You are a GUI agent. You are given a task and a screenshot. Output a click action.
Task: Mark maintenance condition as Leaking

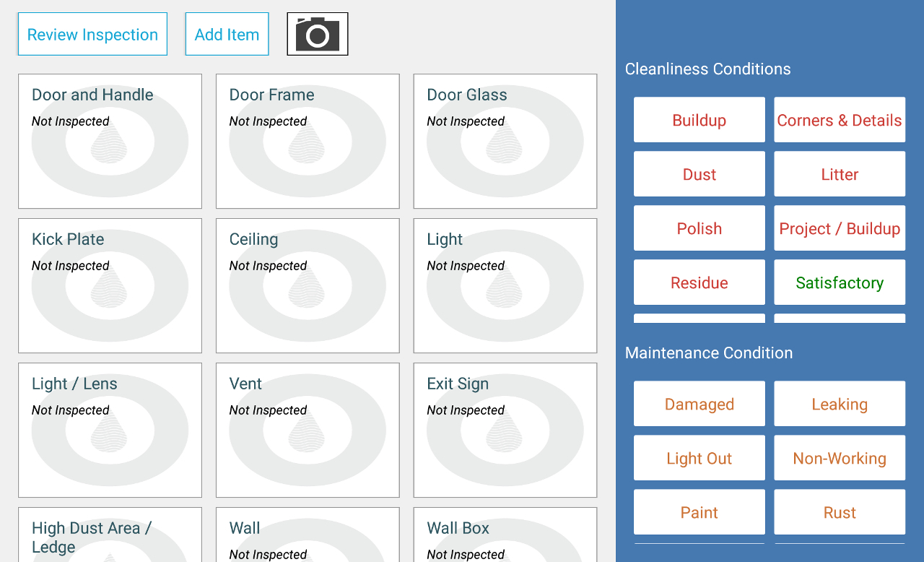[x=840, y=404]
